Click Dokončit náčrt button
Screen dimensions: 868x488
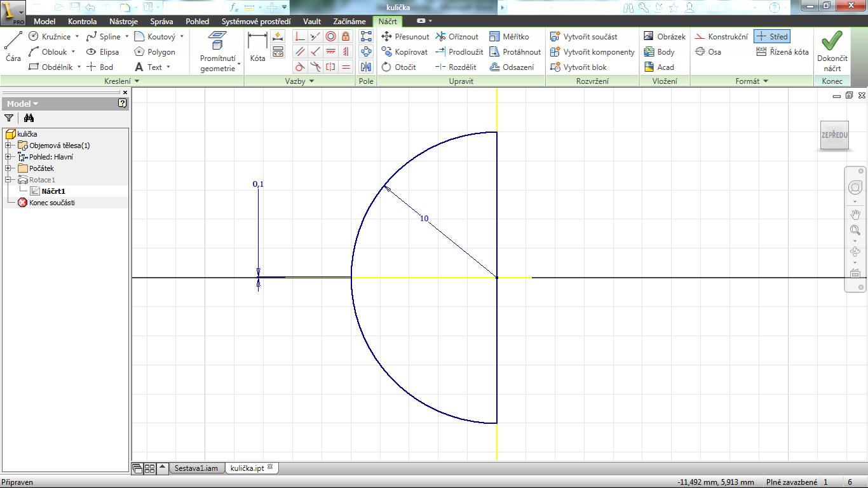832,52
